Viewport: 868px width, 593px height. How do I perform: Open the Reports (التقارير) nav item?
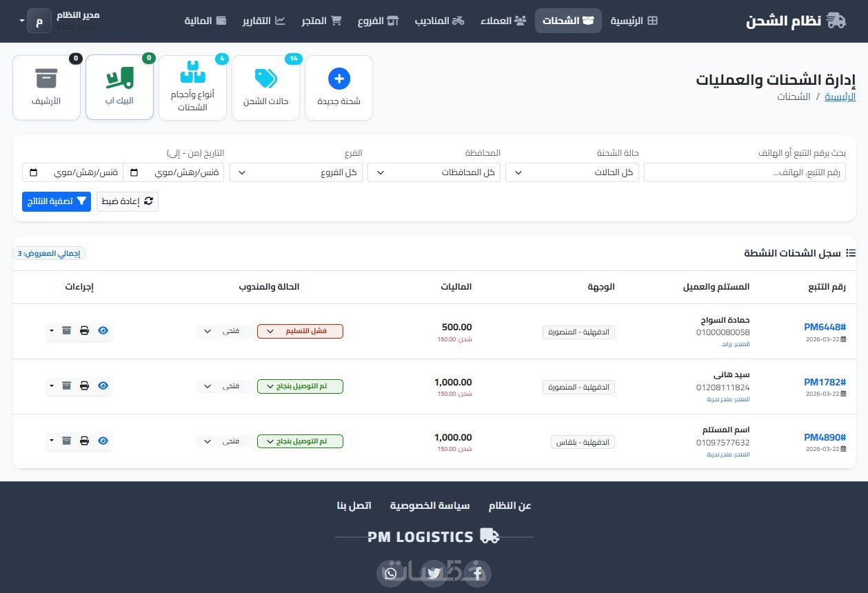263,21
